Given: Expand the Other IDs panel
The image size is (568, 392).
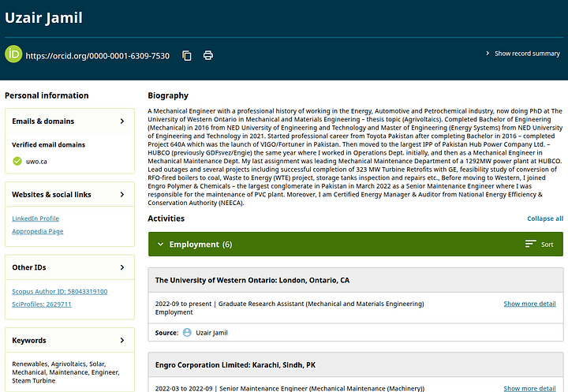Looking at the screenshot, I should point(122,267).
